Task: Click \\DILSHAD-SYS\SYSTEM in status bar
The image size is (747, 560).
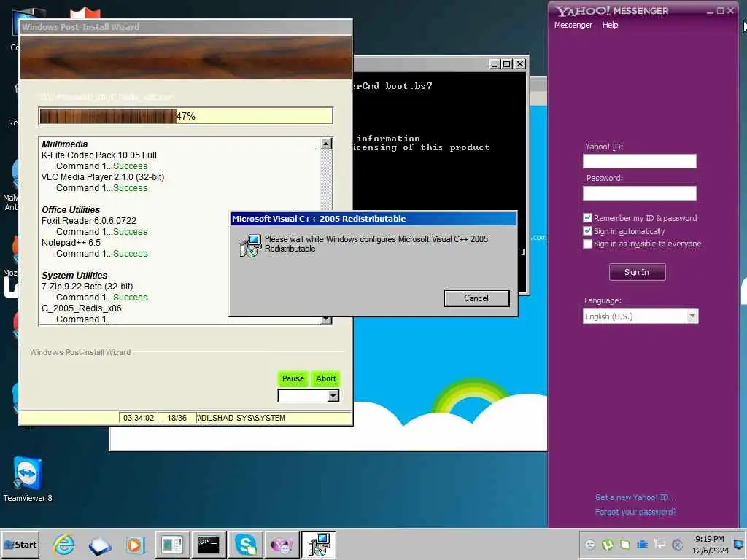Action: 241,418
